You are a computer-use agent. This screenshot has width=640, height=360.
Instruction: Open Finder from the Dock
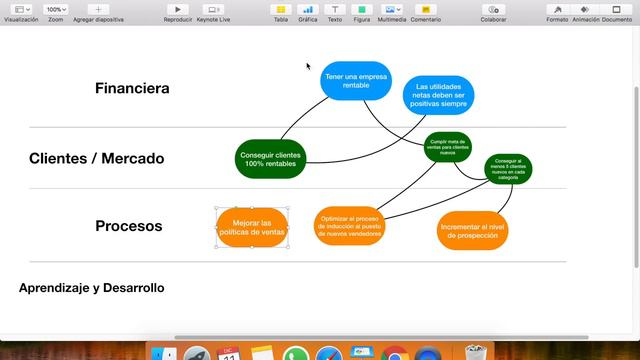pyautogui.click(x=164, y=353)
